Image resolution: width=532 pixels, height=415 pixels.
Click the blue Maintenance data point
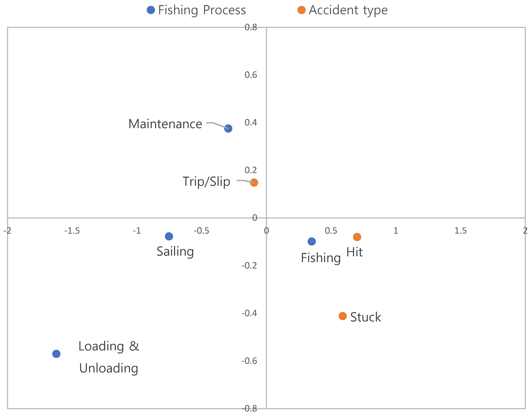pos(228,128)
